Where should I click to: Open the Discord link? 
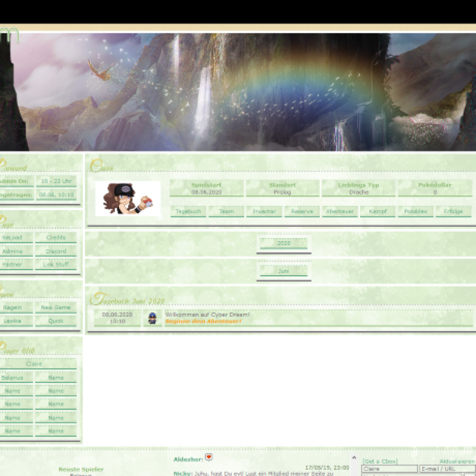tap(56, 252)
